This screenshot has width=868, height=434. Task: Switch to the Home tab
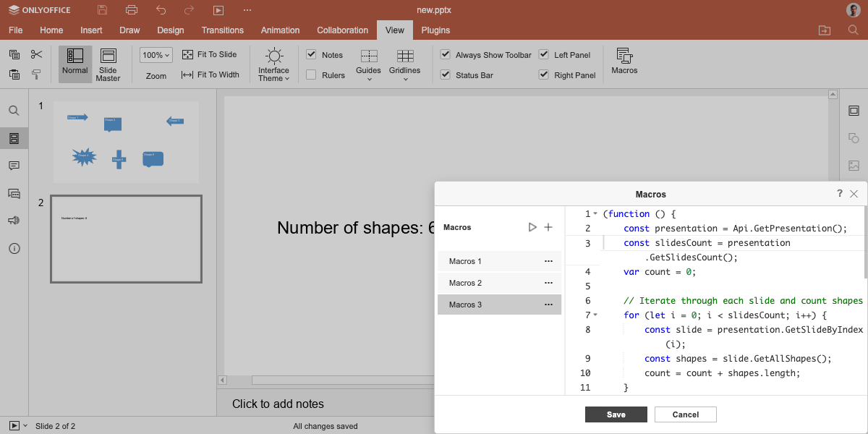(x=51, y=30)
